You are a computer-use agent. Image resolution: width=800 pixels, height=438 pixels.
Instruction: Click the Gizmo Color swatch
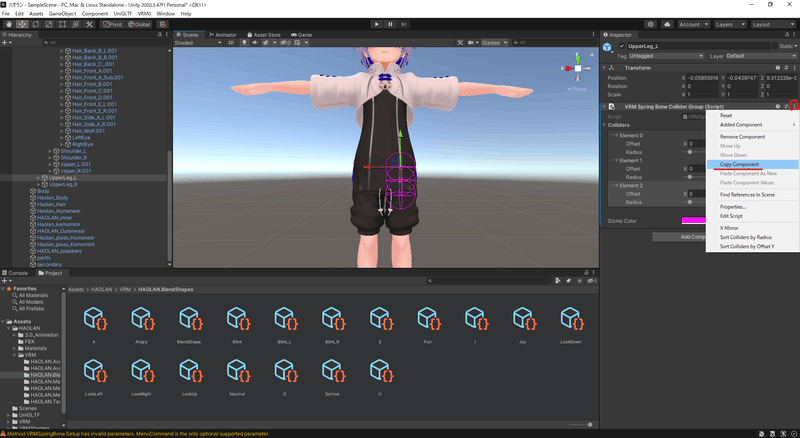[x=694, y=221]
